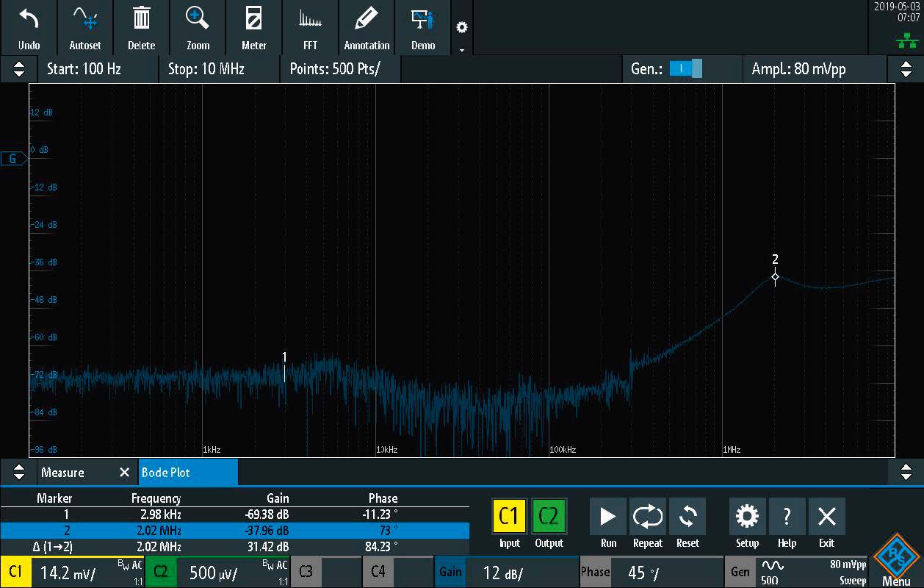
Task: Open the Meter tool
Action: click(x=254, y=26)
